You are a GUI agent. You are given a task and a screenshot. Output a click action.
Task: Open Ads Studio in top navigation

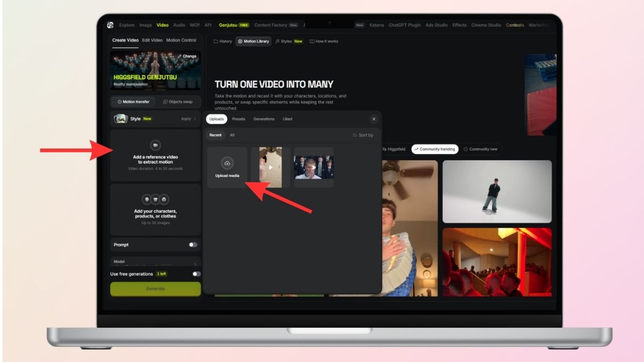437,25
